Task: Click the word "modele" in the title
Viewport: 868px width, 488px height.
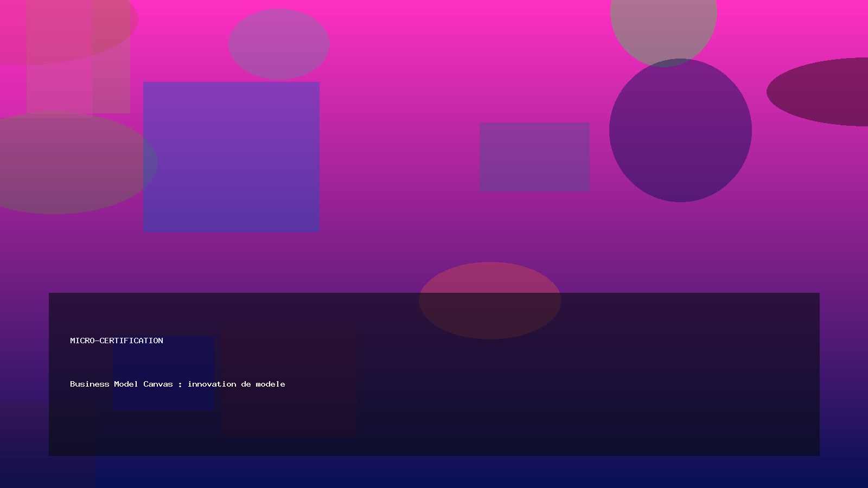Action: click(x=270, y=384)
